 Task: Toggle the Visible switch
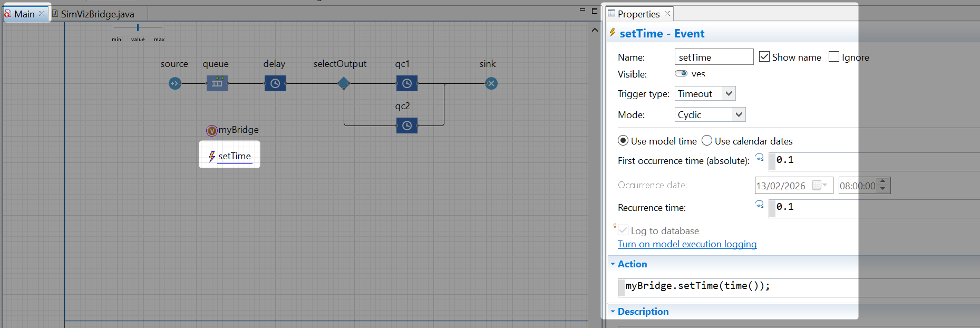click(x=681, y=74)
